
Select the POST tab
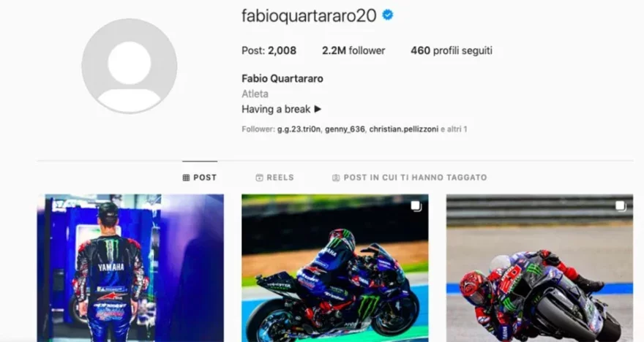point(200,178)
